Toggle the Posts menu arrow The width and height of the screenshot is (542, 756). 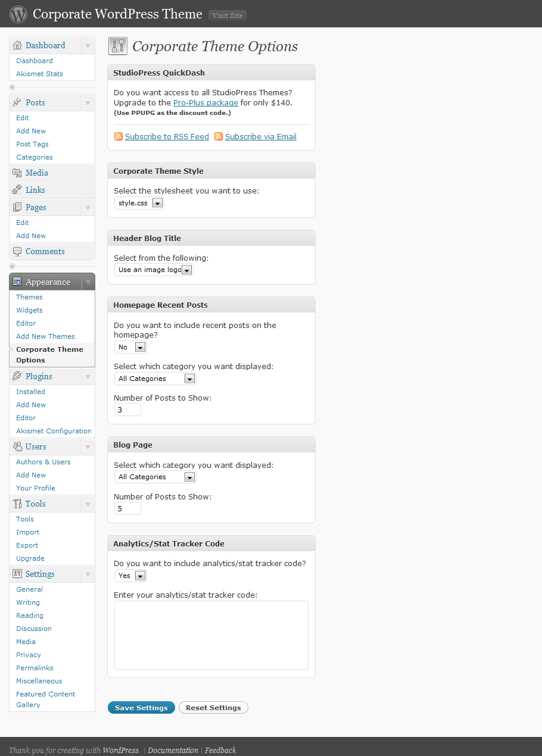click(88, 102)
